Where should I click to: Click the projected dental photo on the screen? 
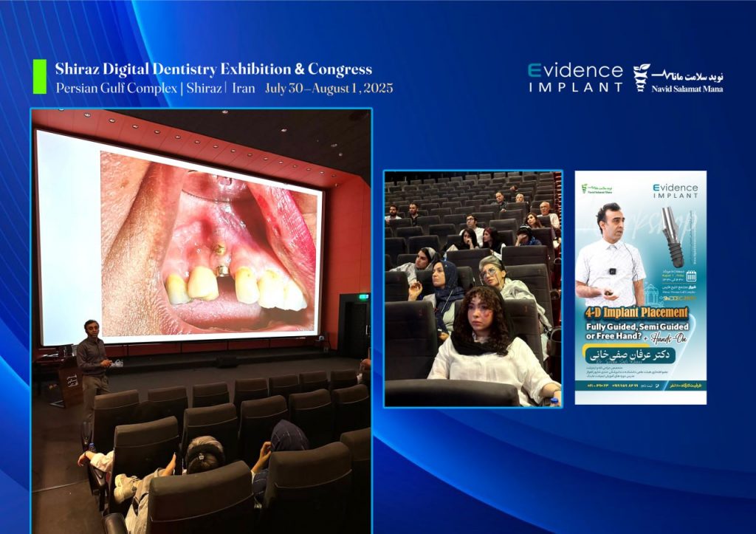[x=210, y=244]
